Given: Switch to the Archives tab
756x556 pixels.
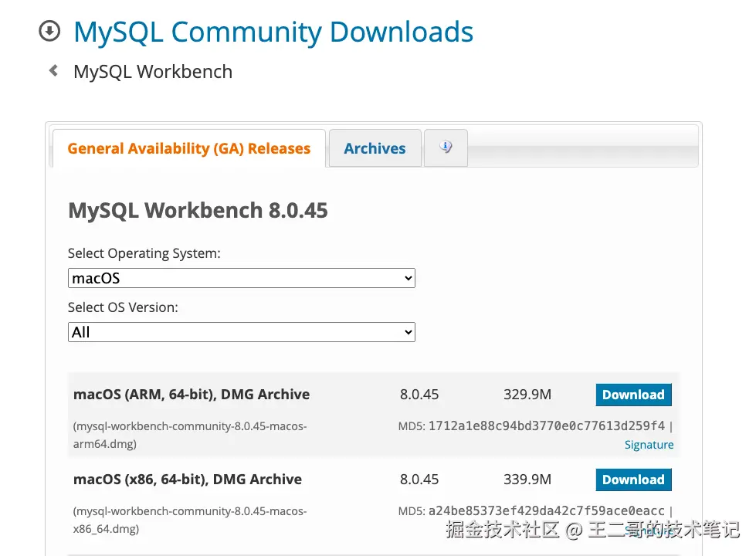Looking at the screenshot, I should (375, 149).
